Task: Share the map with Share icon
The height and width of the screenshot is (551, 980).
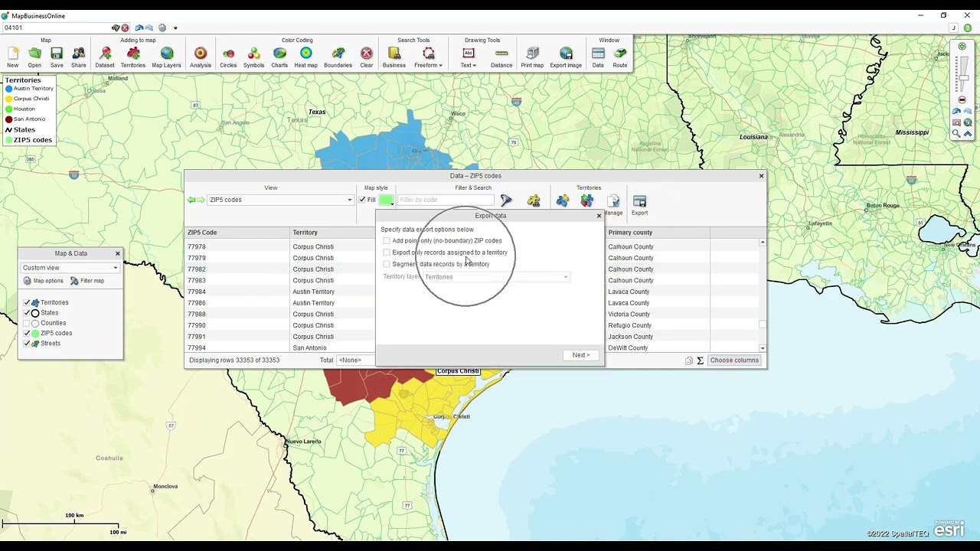Action: click(x=79, y=57)
